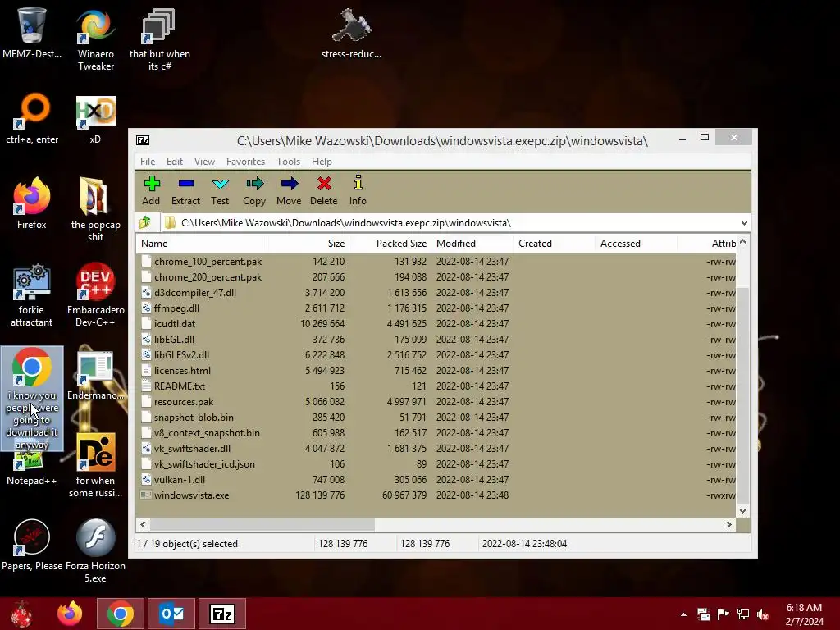Select 'the popcap shit' folder icon
The width and height of the screenshot is (840, 630).
[95, 210]
